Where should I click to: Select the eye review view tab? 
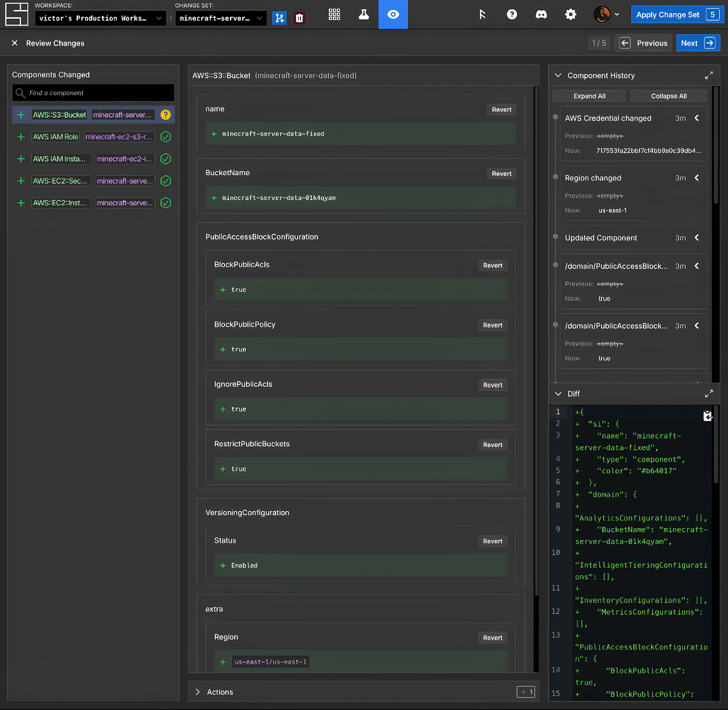tap(393, 14)
